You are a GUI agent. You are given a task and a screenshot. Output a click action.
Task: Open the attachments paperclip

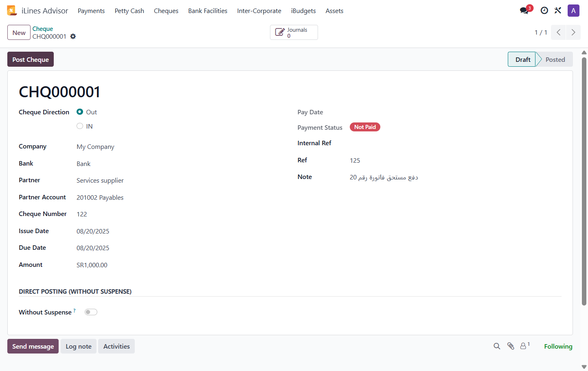pyautogui.click(x=511, y=346)
